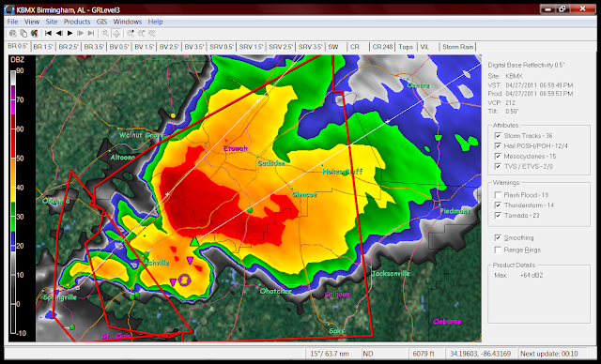Image resolution: width=601 pixels, height=364 pixels.
Task: Enable Flash Flood warnings checkbox
Action: pyautogui.click(x=498, y=195)
